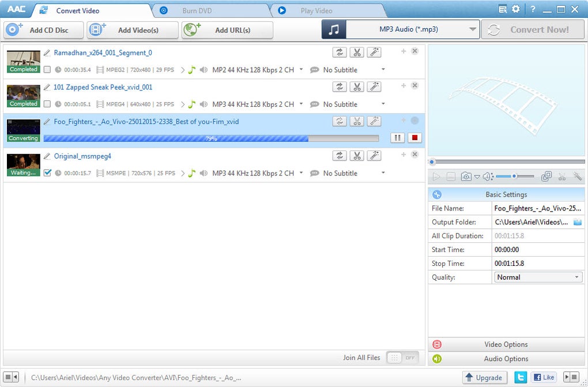The height and width of the screenshot is (387, 588).
Task: Open settings gear icon in title bar
Action: [x=516, y=9]
